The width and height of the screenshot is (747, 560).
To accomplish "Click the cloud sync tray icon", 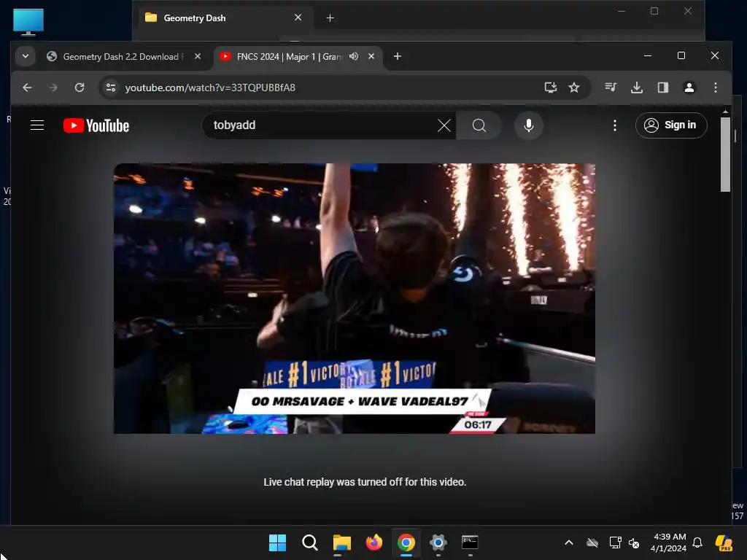I will (x=592, y=542).
